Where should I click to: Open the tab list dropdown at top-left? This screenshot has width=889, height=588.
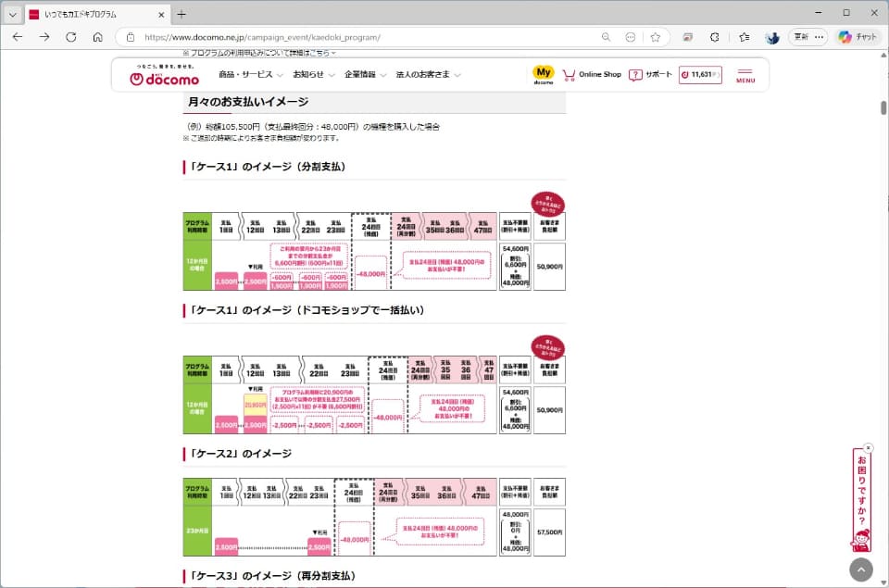tap(12, 15)
